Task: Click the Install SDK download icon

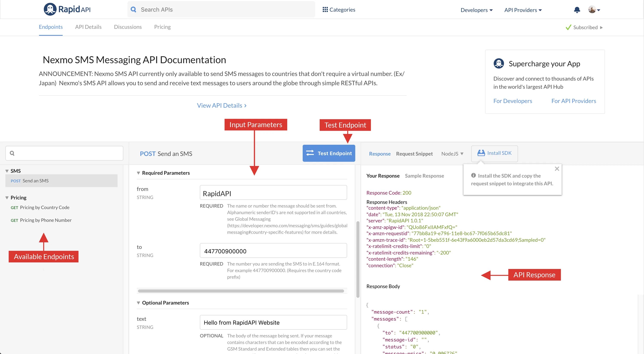Action: pyautogui.click(x=481, y=153)
